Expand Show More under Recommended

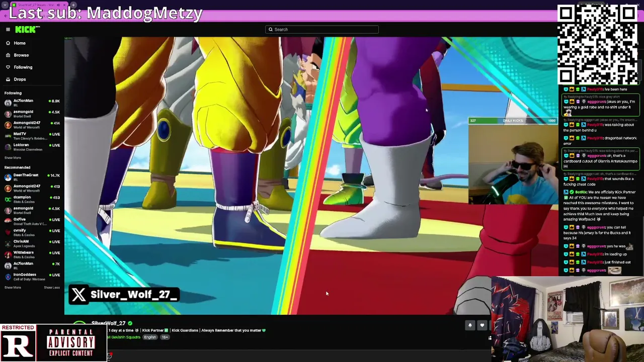point(13,288)
